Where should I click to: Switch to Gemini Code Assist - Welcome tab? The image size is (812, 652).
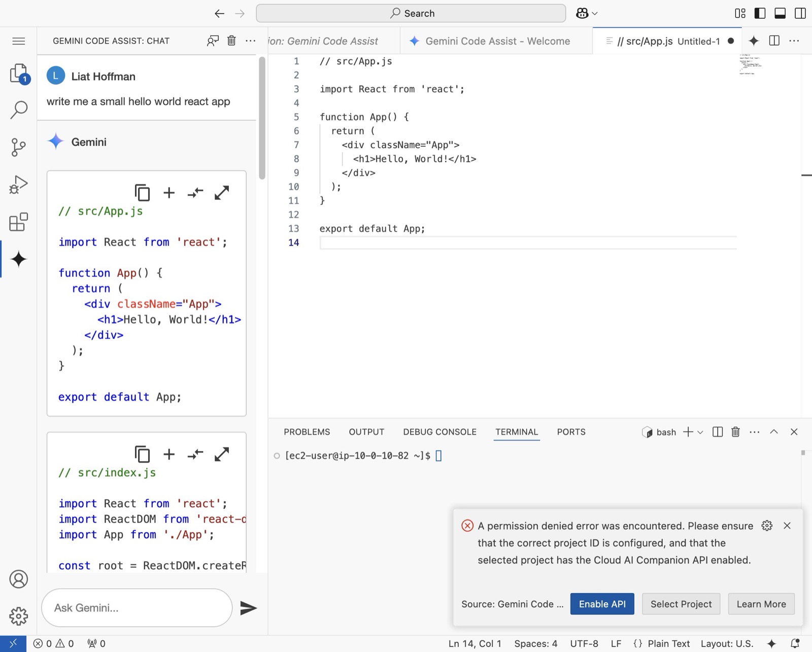496,41
